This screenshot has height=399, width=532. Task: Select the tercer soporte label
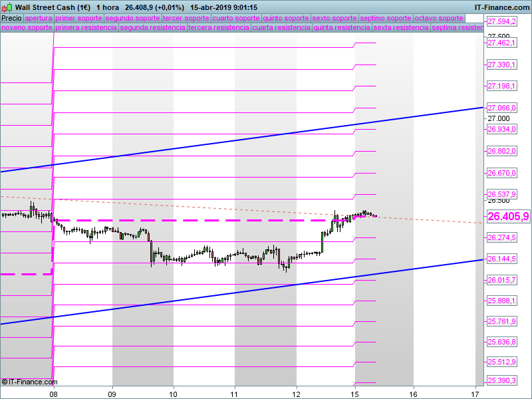pos(186,19)
